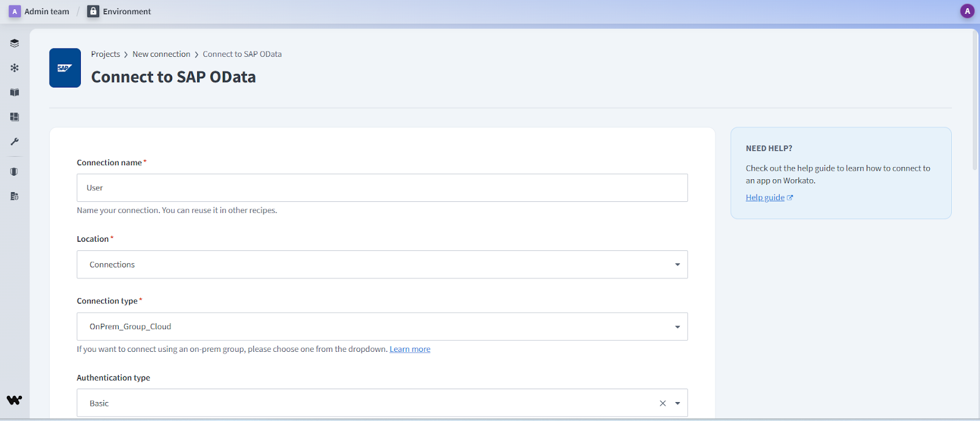Viewport: 980px width, 421px height.
Task: Go to Projects breadcrumb
Action: click(105, 54)
